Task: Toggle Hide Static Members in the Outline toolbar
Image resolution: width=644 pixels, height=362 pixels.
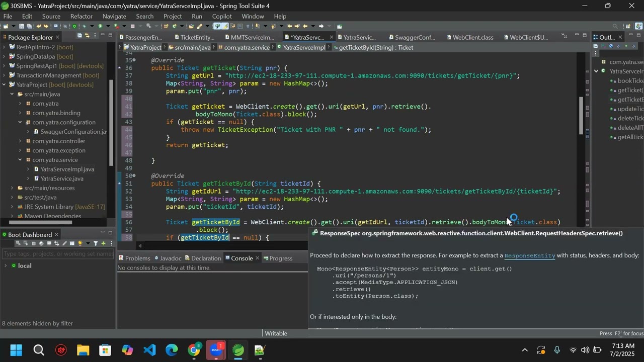Action: pos(618,46)
